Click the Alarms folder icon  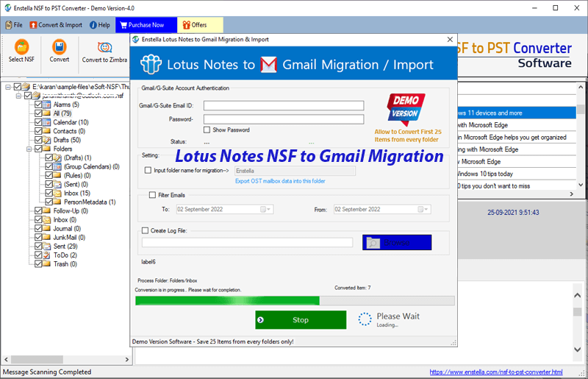pyautogui.click(x=46, y=105)
